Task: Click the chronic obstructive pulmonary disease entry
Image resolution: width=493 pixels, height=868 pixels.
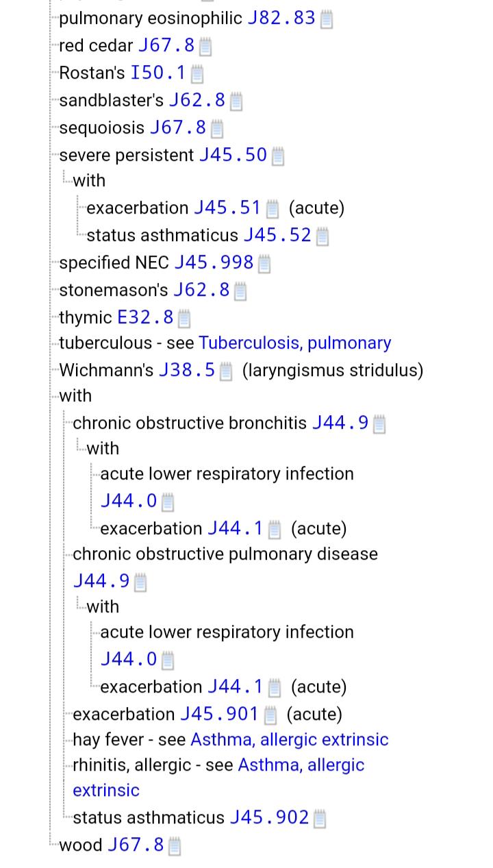Action: coord(225,554)
